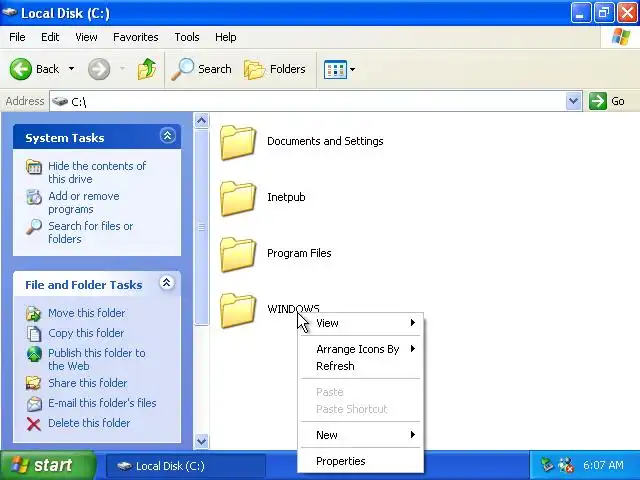Select the Documents and Settings folder icon

pos(238,142)
